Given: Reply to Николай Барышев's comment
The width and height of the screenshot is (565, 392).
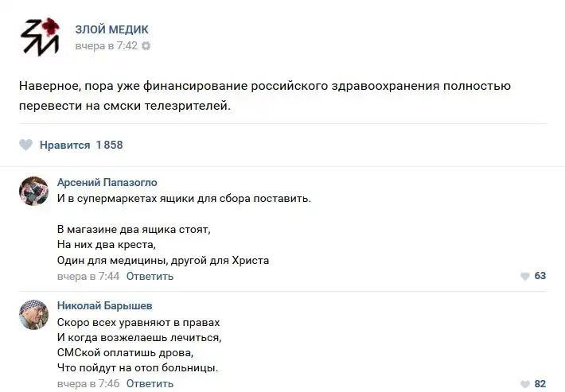Looking at the screenshot, I should click(150, 384).
